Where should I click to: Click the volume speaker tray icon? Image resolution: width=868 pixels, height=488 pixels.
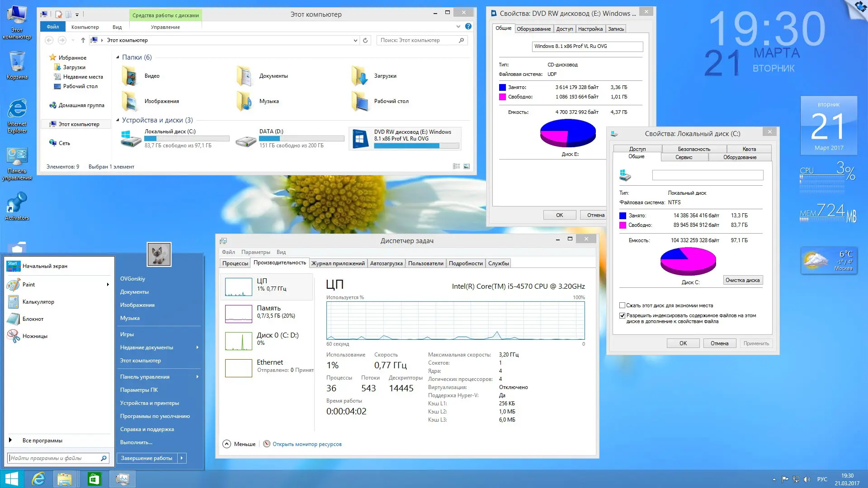click(x=807, y=479)
